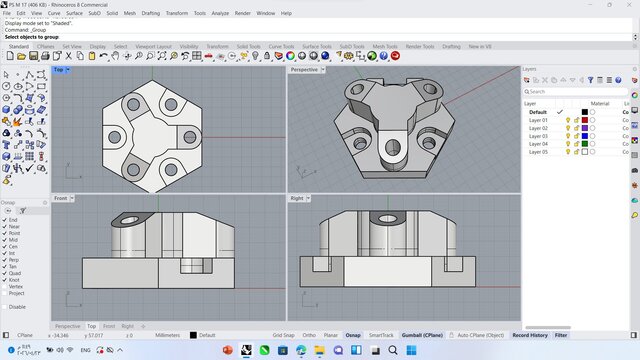
Task: Click the blue render sphere icon
Action: (x=325, y=56)
